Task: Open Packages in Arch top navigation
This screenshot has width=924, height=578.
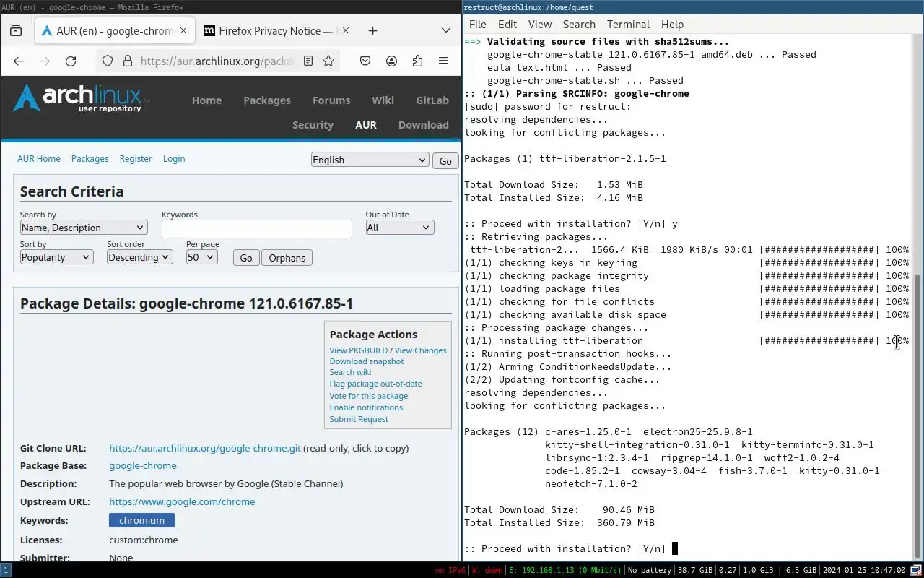Action: pos(267,100)
